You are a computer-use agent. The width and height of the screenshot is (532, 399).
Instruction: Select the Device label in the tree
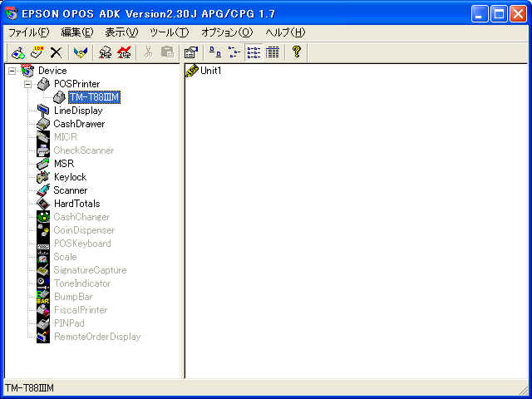52,71
